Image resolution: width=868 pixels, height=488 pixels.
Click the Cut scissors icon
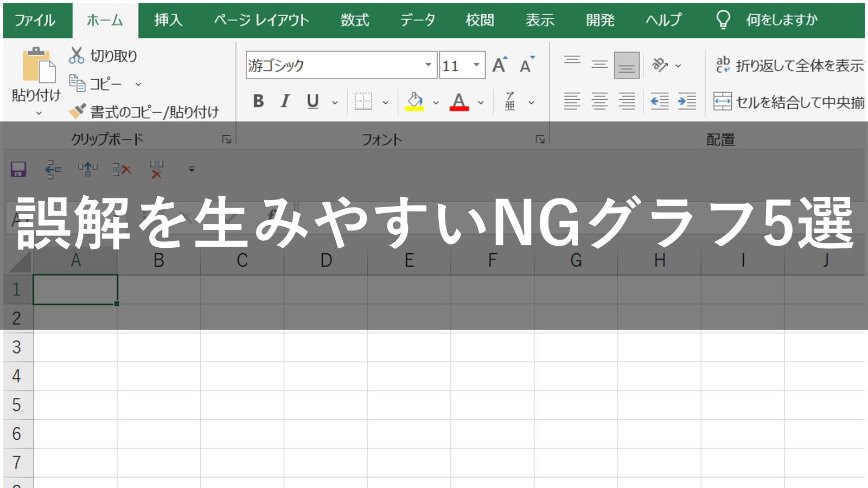click(76, 55)
